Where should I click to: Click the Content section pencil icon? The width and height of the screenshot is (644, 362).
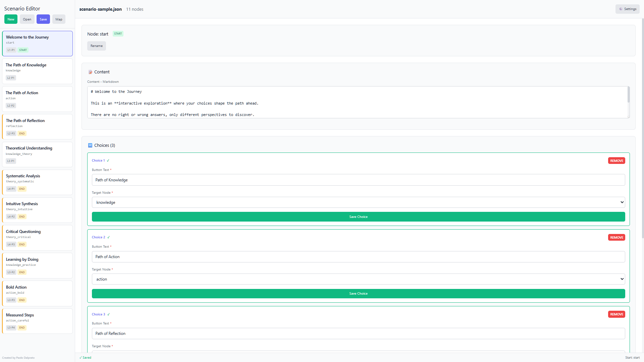pos(90,72)
